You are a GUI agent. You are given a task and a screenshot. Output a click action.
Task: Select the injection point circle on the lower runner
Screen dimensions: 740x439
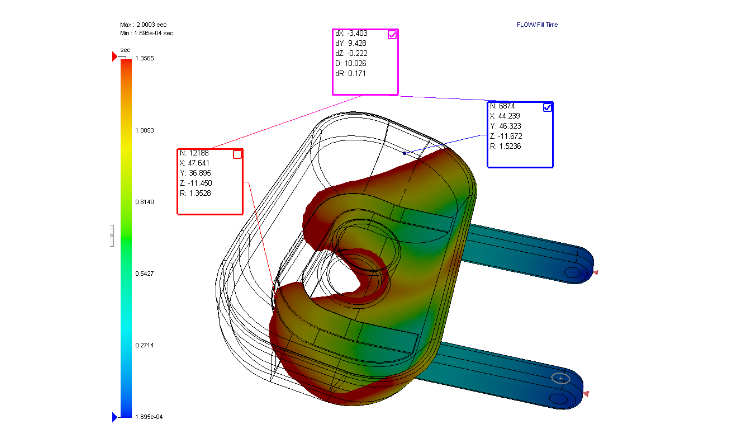coord(561,379)
